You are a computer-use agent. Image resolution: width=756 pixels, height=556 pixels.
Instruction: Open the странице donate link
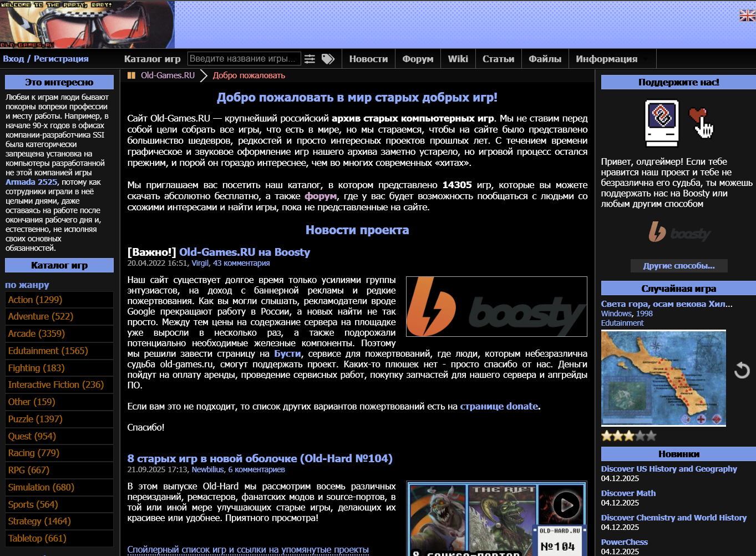(499, 406)
